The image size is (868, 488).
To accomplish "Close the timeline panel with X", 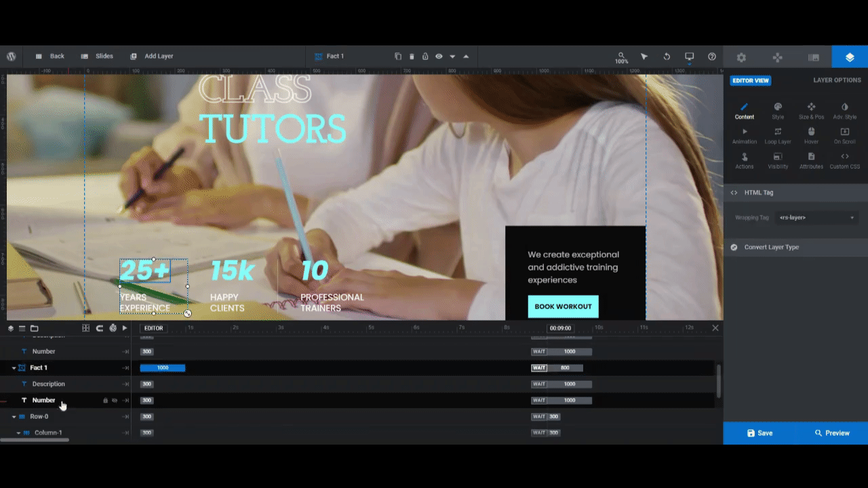I will (715, 328).
